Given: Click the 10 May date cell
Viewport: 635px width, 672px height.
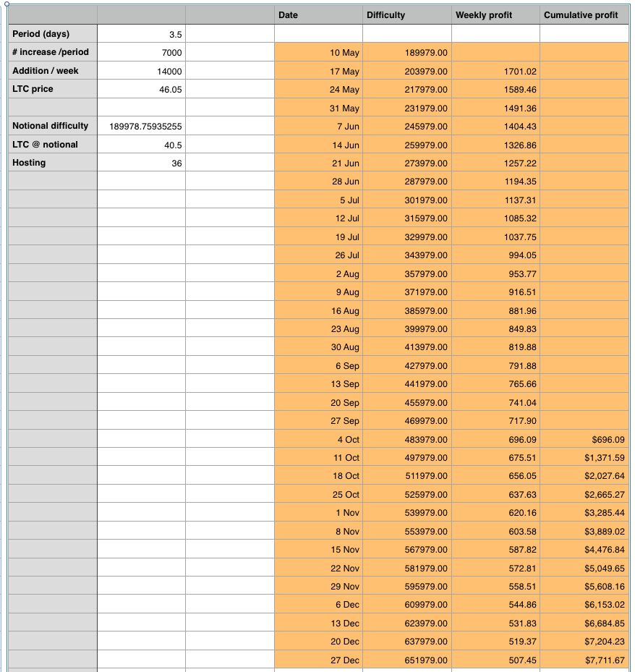Looking at the screenshot, I should click(318, 52).
